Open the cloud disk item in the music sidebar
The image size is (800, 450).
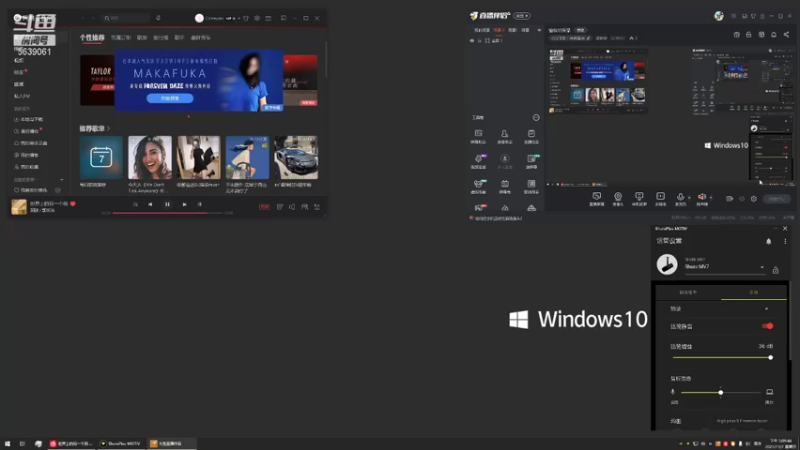tap(31, 143)
